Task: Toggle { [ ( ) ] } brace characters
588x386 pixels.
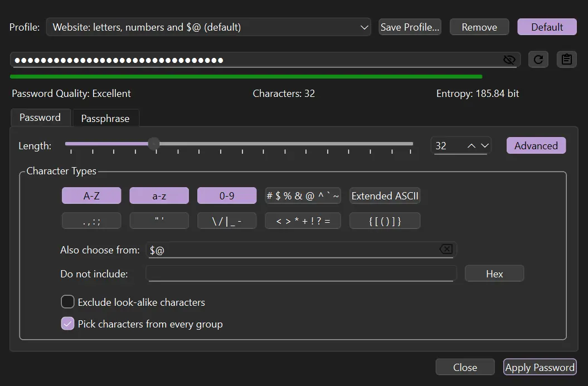Action: [385, 221]
